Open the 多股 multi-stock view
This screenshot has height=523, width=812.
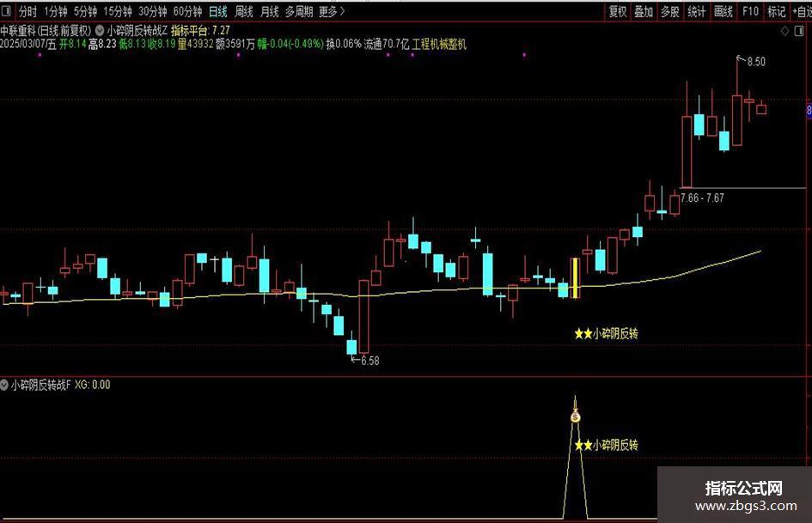(x=670, y=11)
